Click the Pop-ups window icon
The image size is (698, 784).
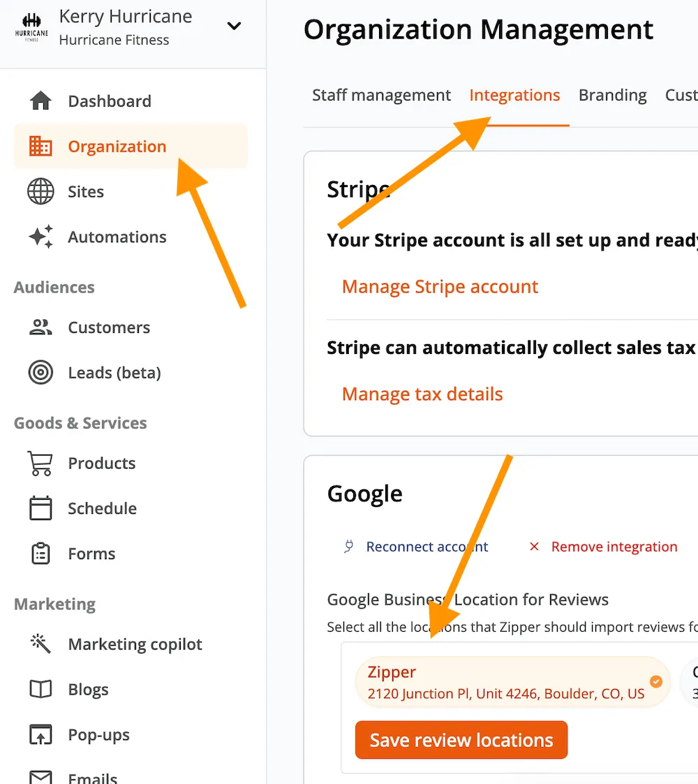[40, 734]
